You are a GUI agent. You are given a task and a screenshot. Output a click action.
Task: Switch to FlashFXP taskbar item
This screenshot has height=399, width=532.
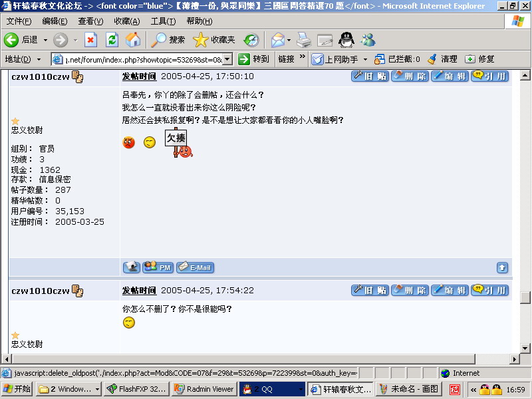tap(137, 389)
